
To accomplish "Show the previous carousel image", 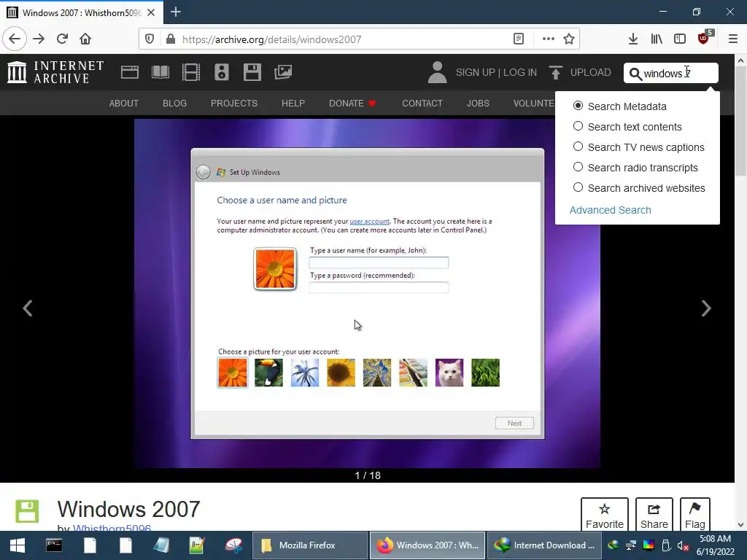I will click(x=28, y=308).
